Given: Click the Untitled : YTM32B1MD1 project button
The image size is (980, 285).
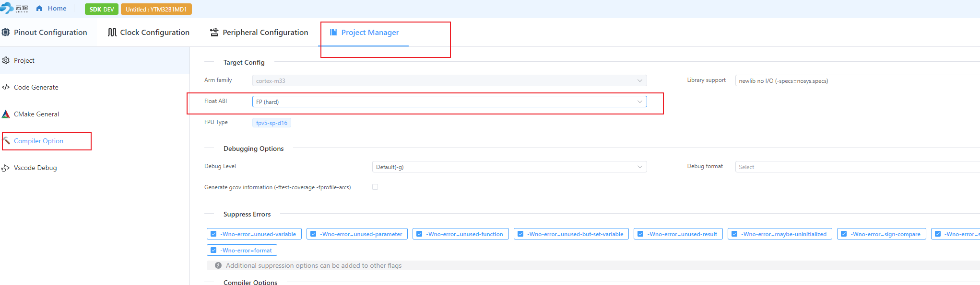Looking at the screenshot, I should [156, 9].
